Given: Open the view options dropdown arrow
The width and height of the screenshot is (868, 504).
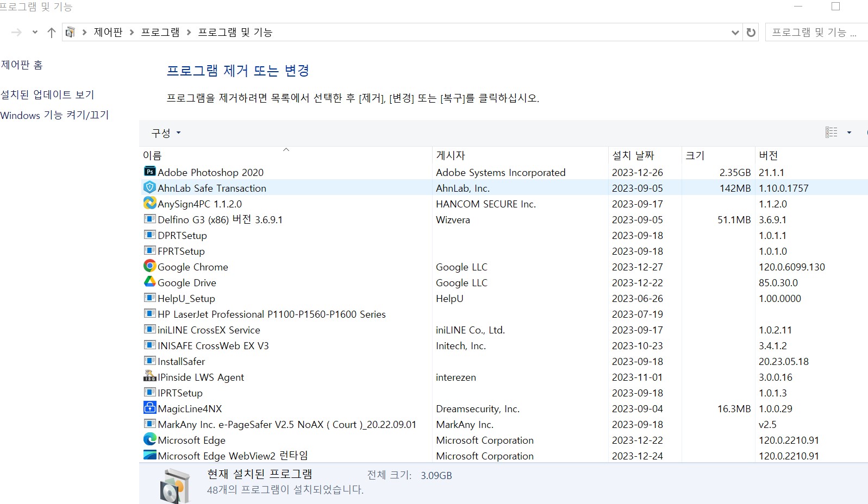Looking at the screenshot, I should coord(849,133).
